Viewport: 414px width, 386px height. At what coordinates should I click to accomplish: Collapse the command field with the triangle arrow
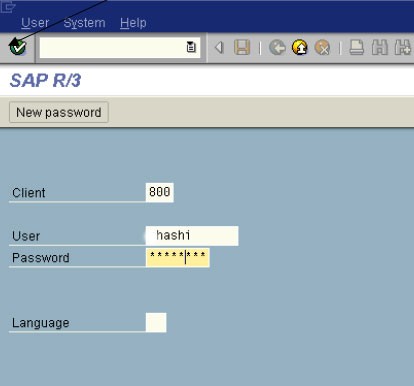(219, 47)
